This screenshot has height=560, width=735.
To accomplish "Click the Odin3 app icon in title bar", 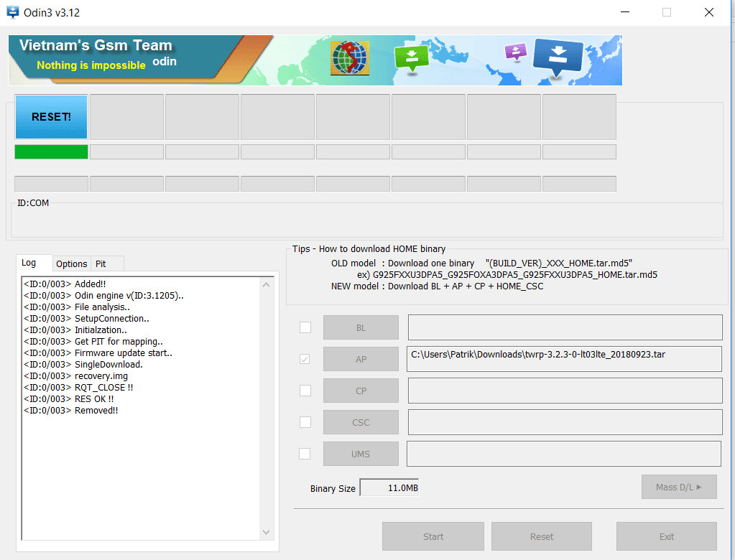I will [x=13, y=12].
